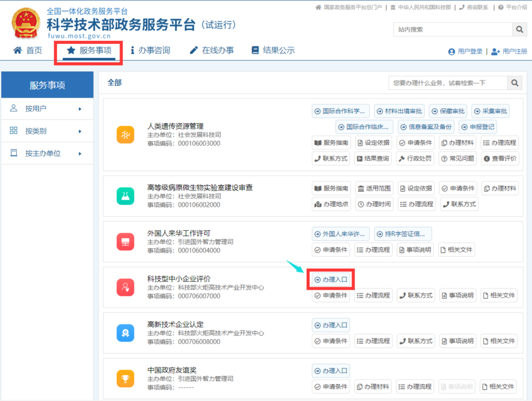
Task: Click the blue badge icon for 高新技术企业认定
Action: tap(126, 333)
